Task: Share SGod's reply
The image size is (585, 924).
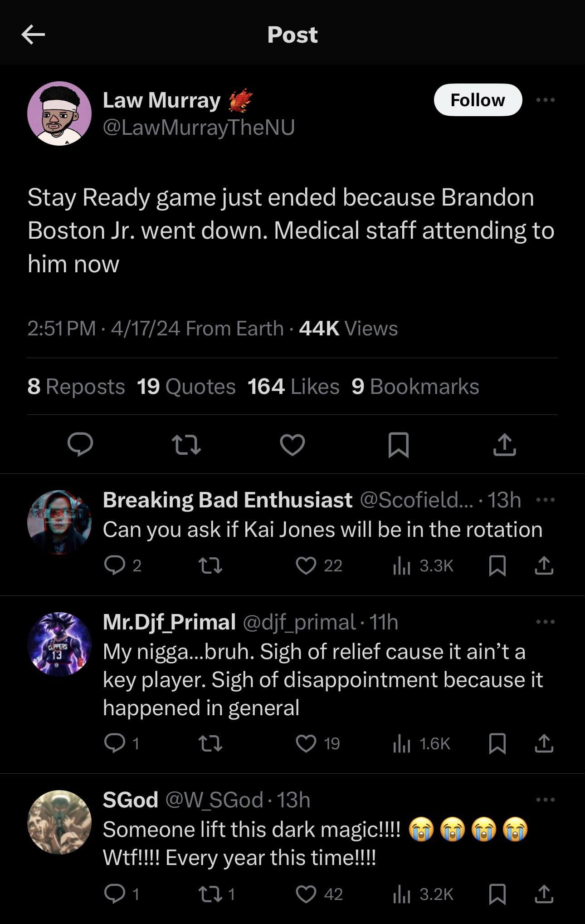Action: [544, 894]
